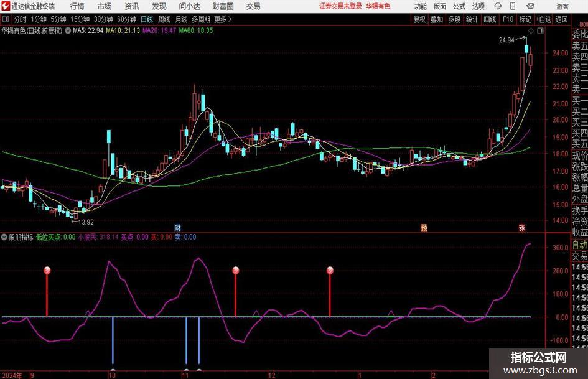The height and width of the screenshot is (379, 588).
Task: Click the 24.94 high price label
Action: click(506, 40)
